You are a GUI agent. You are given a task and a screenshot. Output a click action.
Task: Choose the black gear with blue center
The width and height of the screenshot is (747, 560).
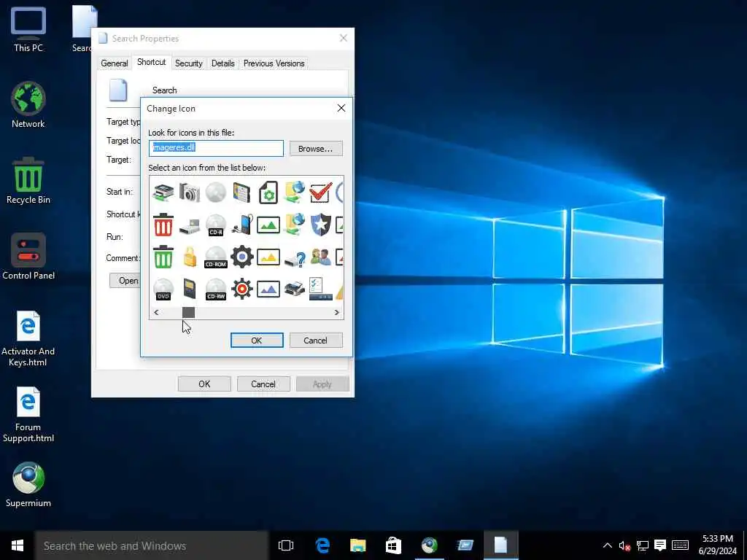[x=242, y=257]
